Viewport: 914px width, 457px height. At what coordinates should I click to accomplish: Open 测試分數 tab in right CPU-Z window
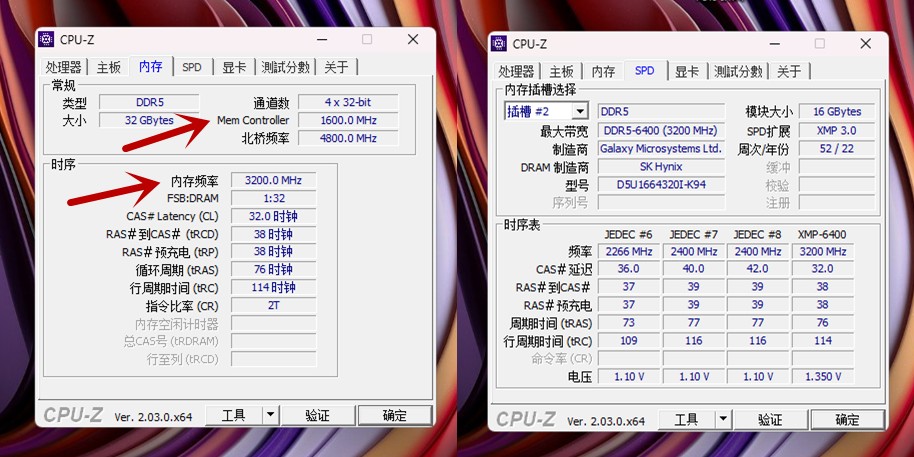tap(738, 71)
